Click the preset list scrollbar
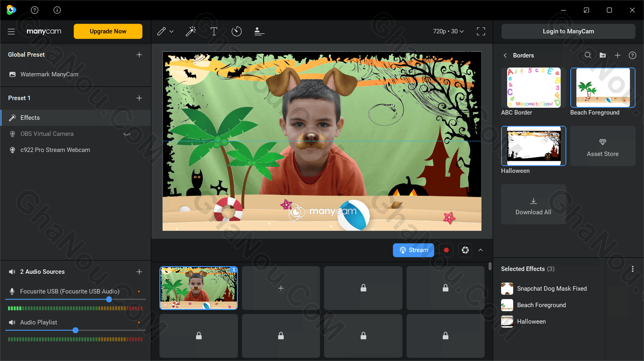The image size is (644, 361). pyautogui.click(x=490, y=266)
